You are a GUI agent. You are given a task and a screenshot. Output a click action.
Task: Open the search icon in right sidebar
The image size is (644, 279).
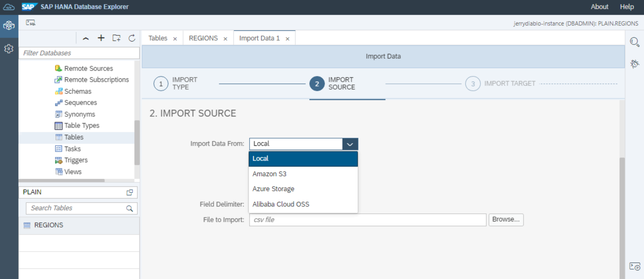634,42
